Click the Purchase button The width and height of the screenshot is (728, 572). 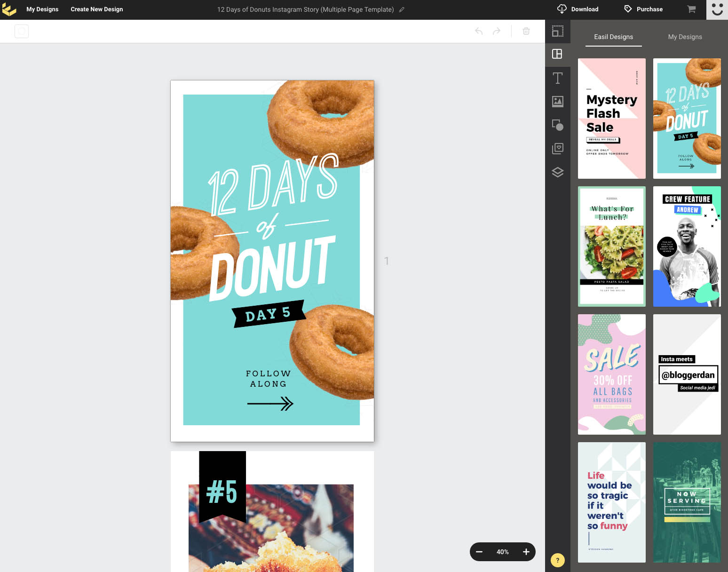click(x=643, y=9)
